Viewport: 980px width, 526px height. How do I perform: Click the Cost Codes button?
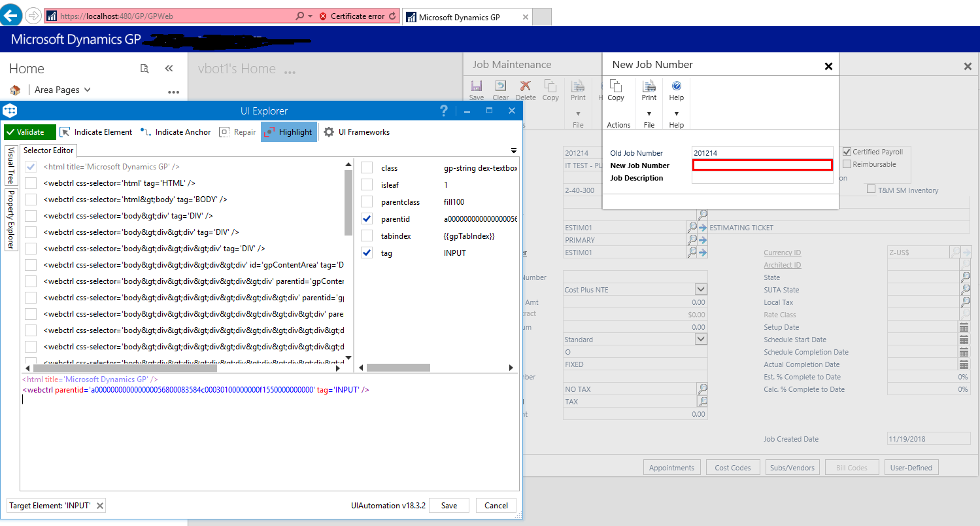coord(733,468)
